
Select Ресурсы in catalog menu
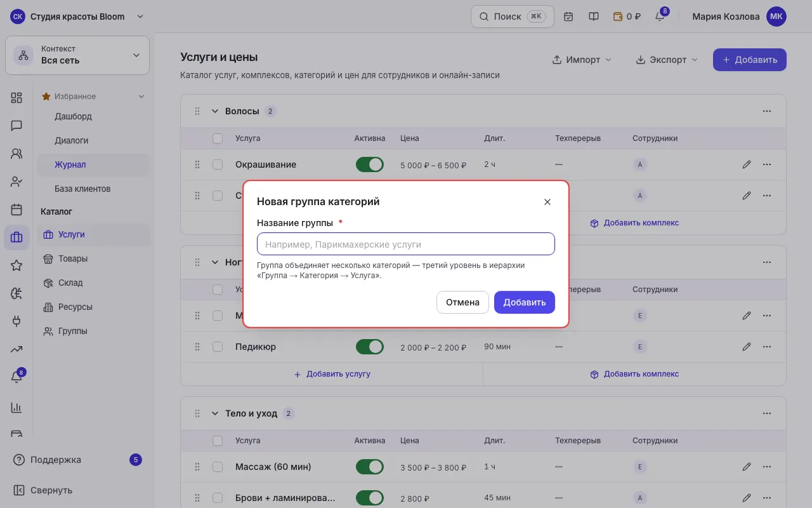93,307
